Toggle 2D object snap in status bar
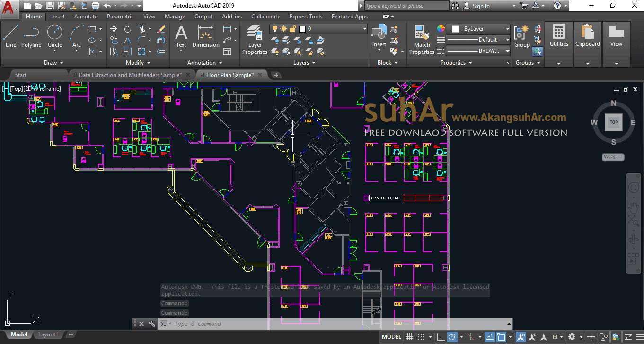Screen dimensions: 644x344 (501, 337)
